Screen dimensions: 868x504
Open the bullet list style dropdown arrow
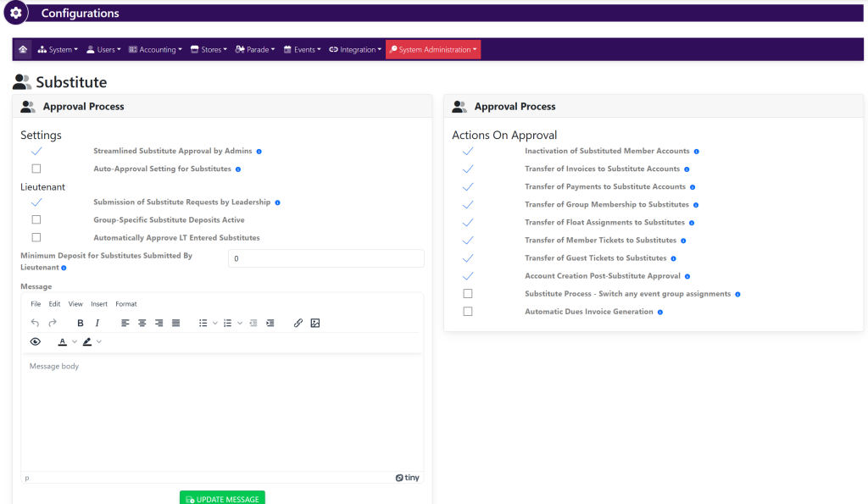215,323
